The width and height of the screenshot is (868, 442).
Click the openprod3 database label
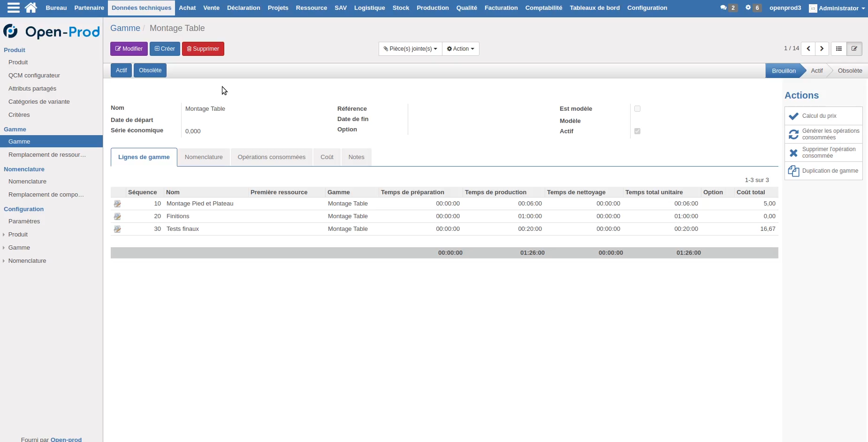pos(785,8)
